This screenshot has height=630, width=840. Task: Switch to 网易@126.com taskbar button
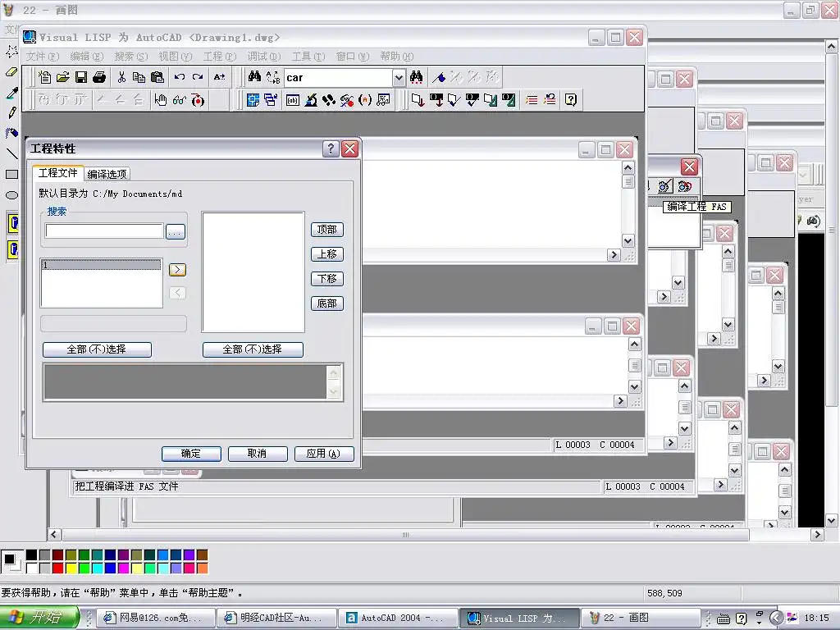(x=157, y=619)
